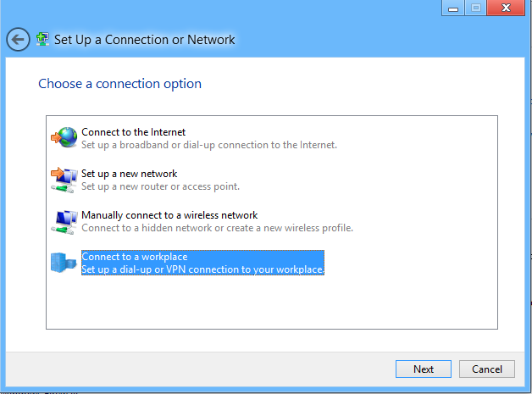Click the broadband or dial-up connection description
The width and height of the screenshot is (532, 394).
[209, 145]
